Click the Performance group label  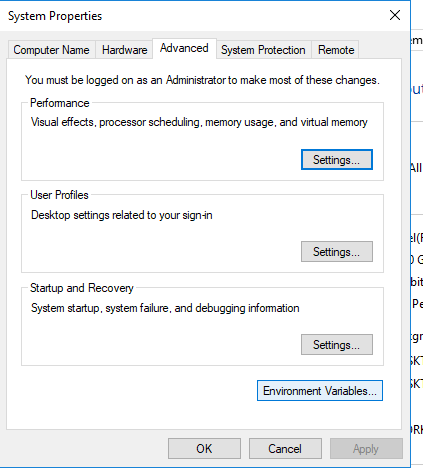tap(60, 103)
